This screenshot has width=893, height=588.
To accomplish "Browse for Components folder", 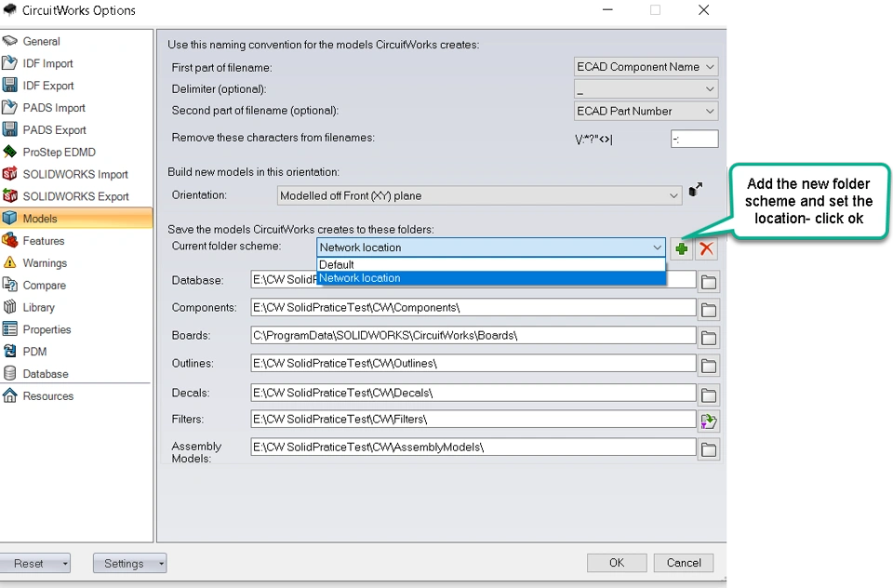I will [709, 310].
